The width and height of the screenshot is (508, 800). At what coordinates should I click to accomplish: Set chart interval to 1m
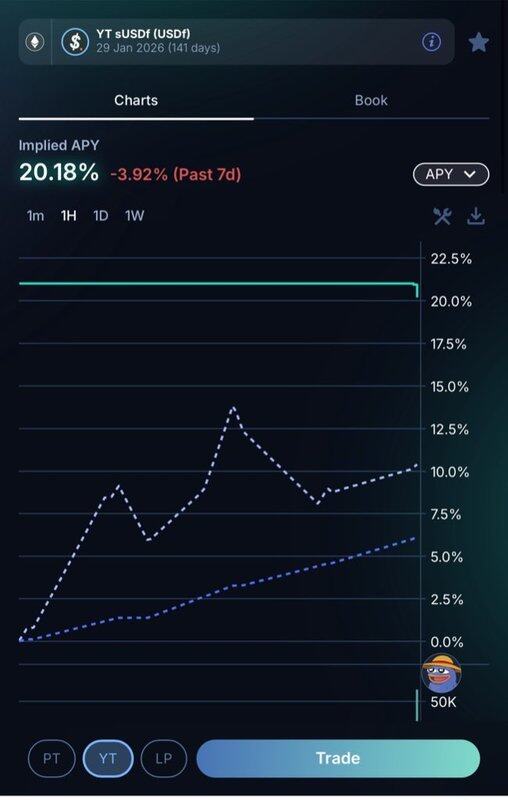click(35, 216)
